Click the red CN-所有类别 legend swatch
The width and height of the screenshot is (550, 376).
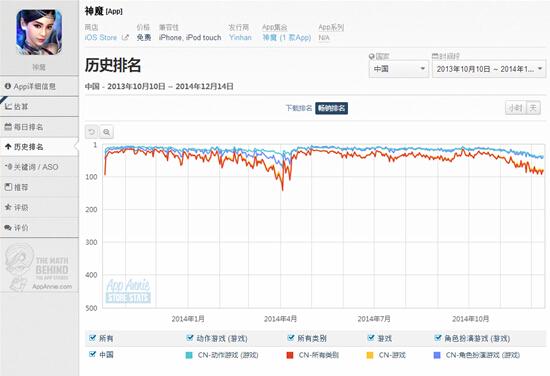pos(290,355)
